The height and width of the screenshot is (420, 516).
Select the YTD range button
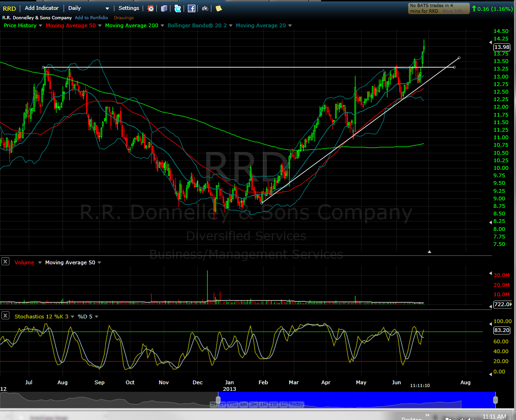pyautogui.click(x=232, y=404)
